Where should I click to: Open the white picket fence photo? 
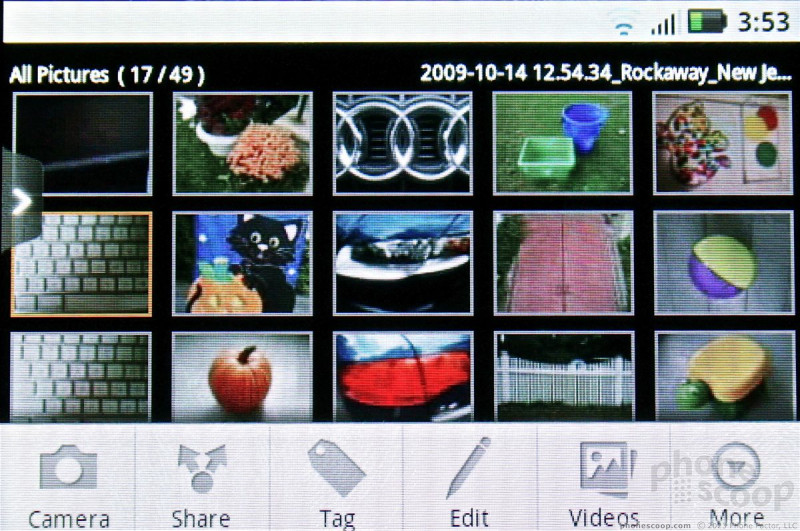(564, 377)
